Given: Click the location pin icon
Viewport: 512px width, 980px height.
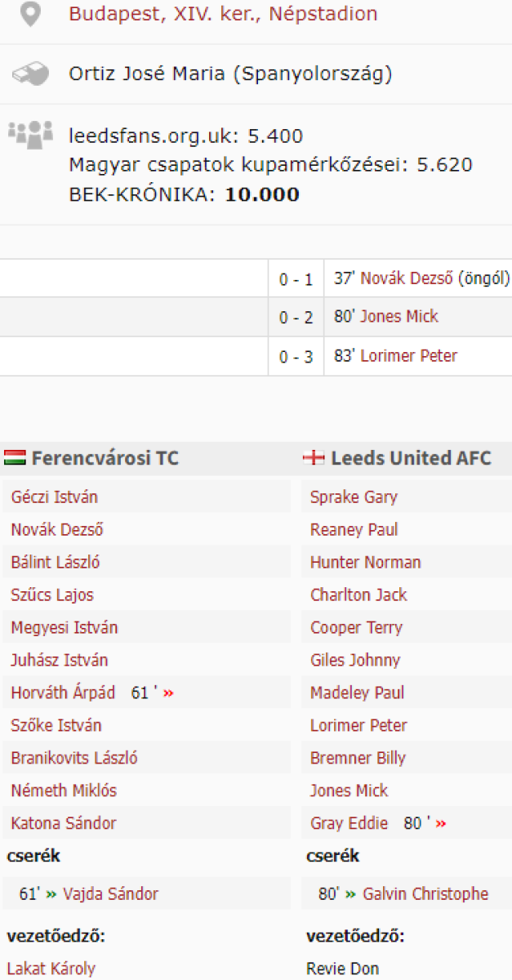Looking at the screenshot, I should point(30,15).
